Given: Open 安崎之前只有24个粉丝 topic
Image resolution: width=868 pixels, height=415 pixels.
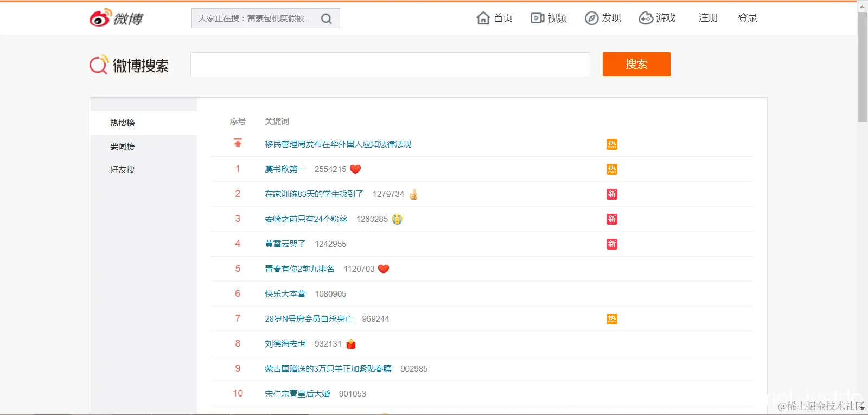Looking at the screenshot, I should (x=306, y=219).
